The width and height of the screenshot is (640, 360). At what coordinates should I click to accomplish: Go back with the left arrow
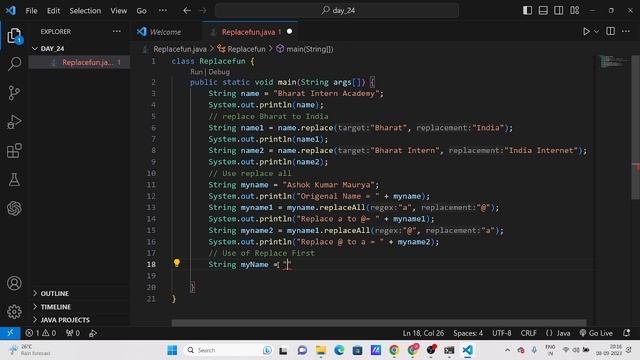click(x=187, y=10)
